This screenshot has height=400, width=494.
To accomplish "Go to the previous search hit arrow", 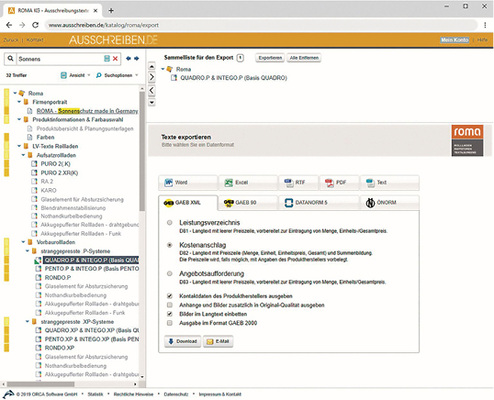I will (128, 58).
